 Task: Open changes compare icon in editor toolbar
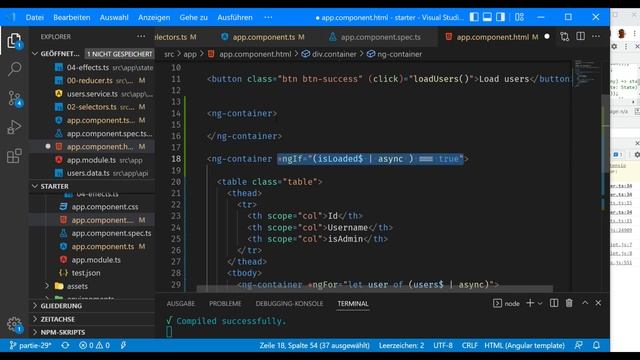tap(564, 37)
